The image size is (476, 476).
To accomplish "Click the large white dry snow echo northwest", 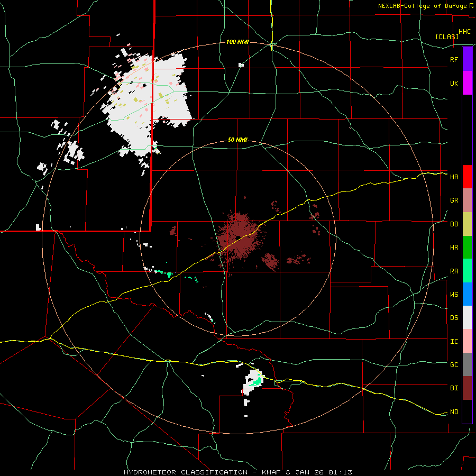I will point(146,103).
